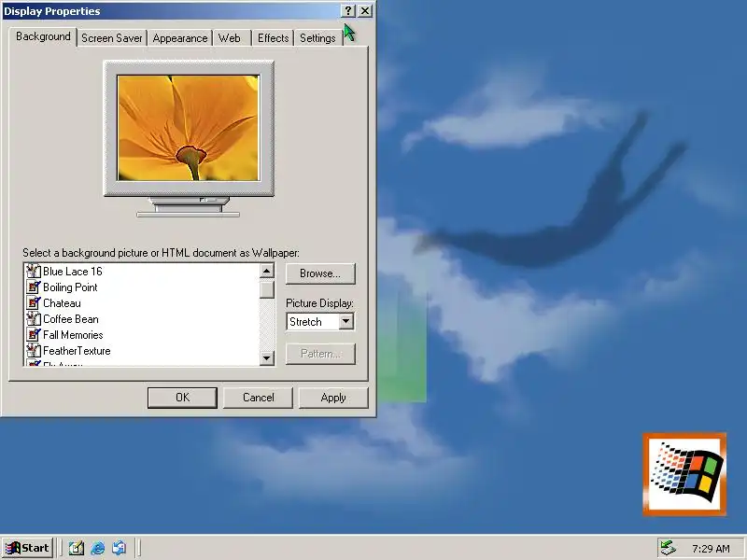
Task: Click the Coffee Bean wallpaper icon
Action: coord(33,319)
